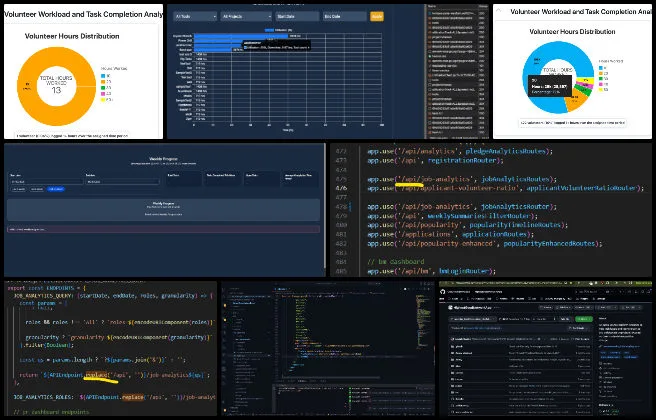Click the orange Apply button

(x=377, y=16)
